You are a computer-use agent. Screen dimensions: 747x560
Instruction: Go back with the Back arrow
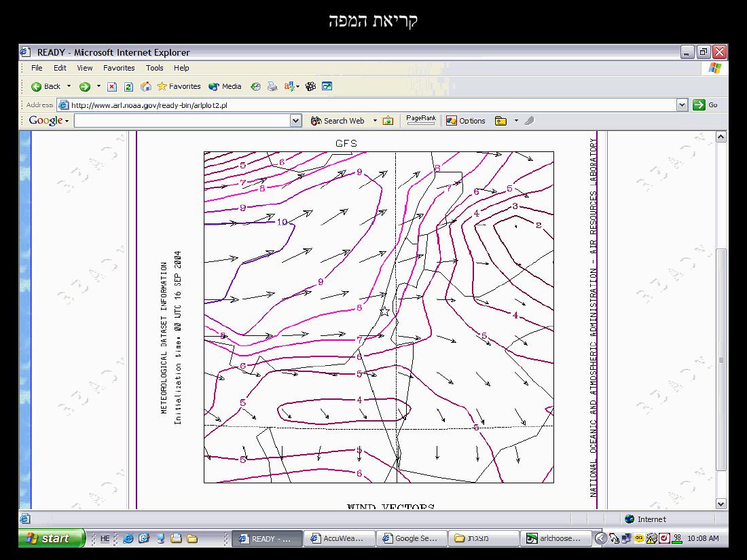45,87
